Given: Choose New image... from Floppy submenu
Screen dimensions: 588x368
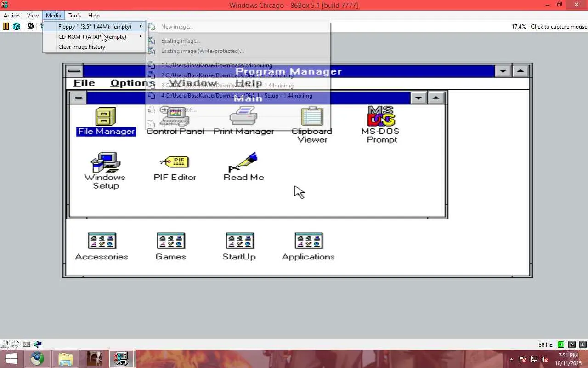Looking at the screenshot, I should coord(238,27).
